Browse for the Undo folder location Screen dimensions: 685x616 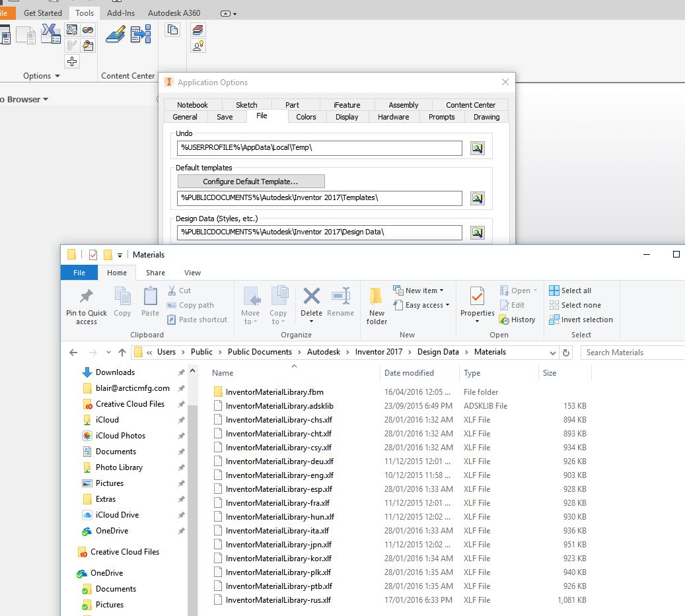[477, 148]
